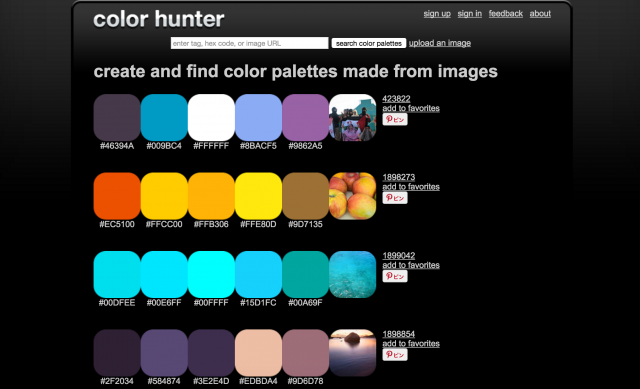Open the group photo thumbnail for palette 423822
640x389 pixels.
click(x=353, y=118)
